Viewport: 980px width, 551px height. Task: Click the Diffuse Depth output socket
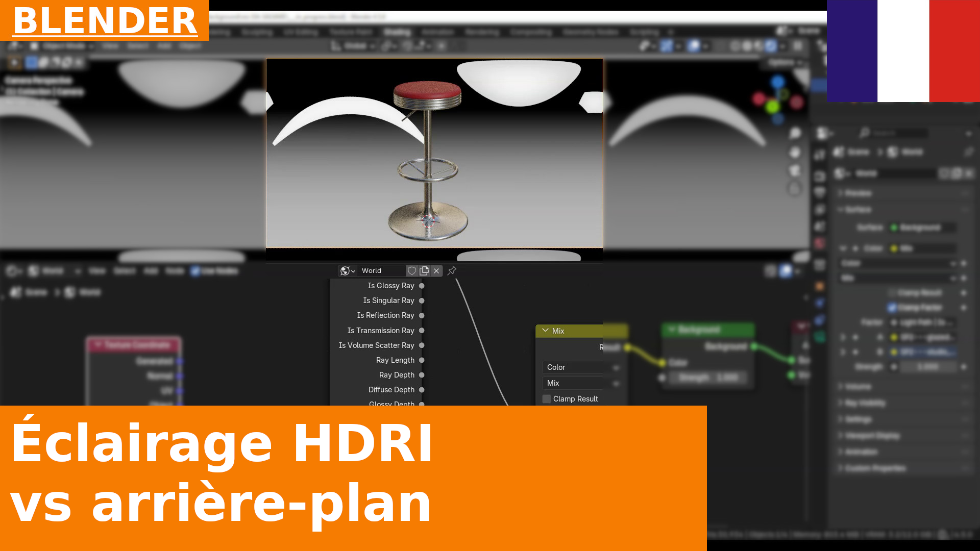click(422, 390)
